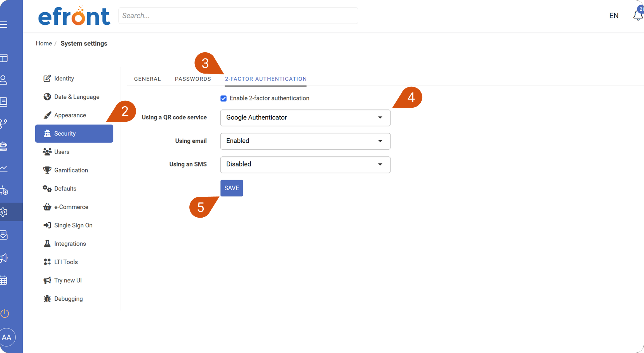This screenshot has height=353, width=644.
Task: Open the AA user avatar
Action: [x=7, y=337]
